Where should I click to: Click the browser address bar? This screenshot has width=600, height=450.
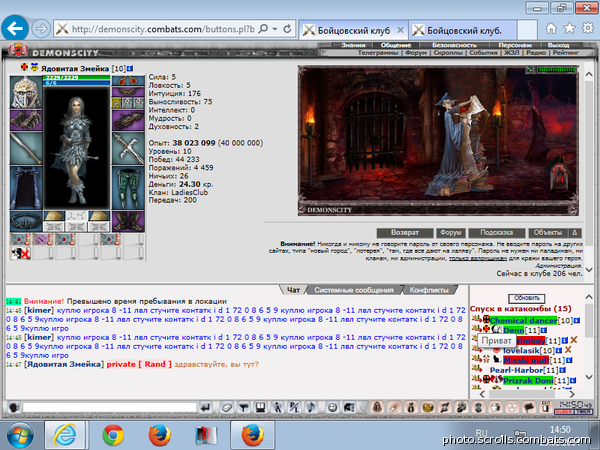coord(163,29)
